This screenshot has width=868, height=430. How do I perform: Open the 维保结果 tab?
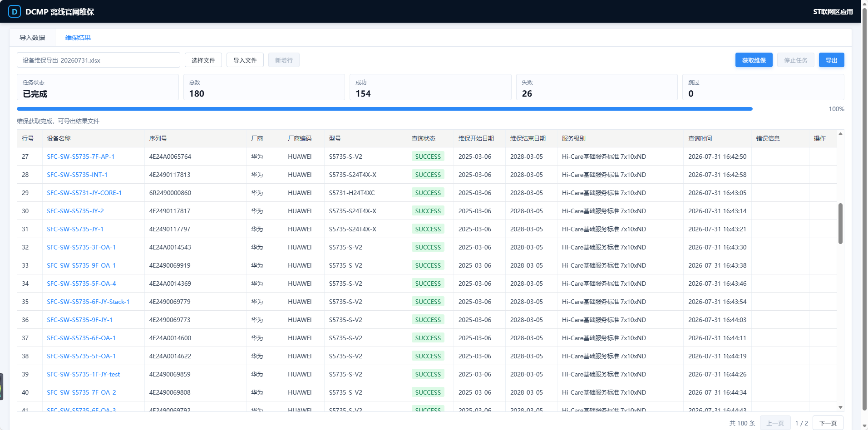tap(78, 38)
